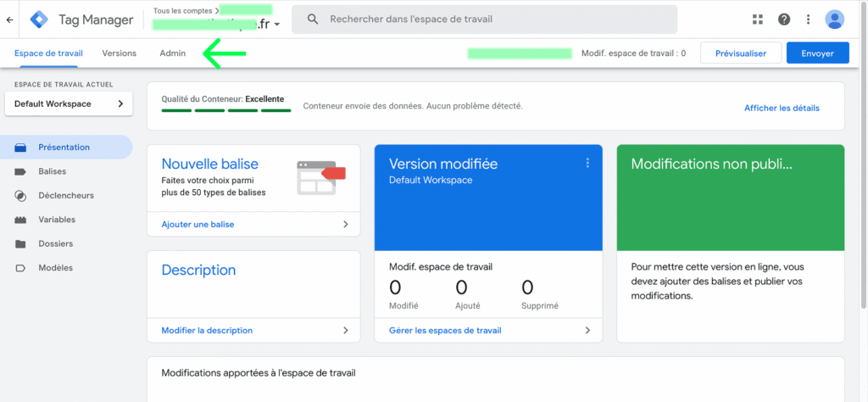Click the user account avatar
This screenshot has height=402, width=868.
834,20
